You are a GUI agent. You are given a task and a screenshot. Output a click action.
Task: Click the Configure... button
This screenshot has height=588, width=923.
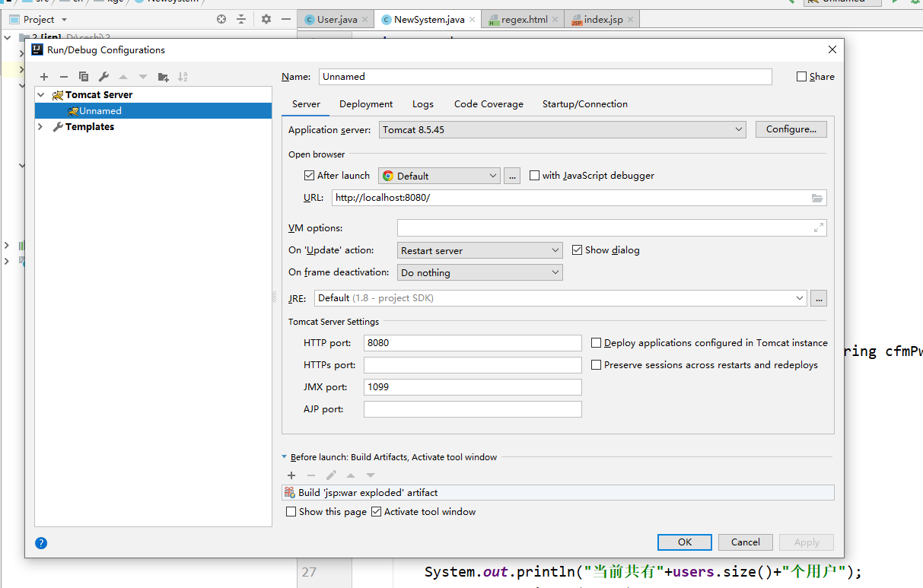[791, 129]
